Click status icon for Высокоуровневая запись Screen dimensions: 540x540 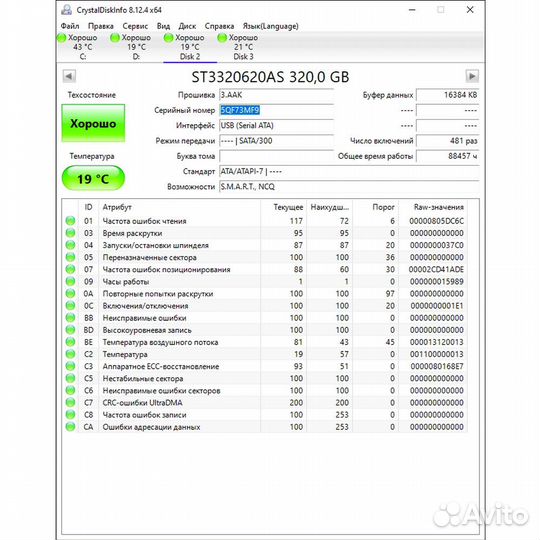click(x=70, y=330)
